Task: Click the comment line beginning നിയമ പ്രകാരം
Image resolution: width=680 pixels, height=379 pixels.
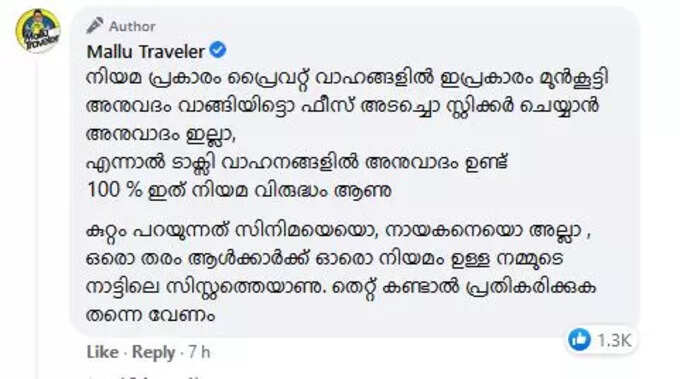Action: click(x=347, y=78)
